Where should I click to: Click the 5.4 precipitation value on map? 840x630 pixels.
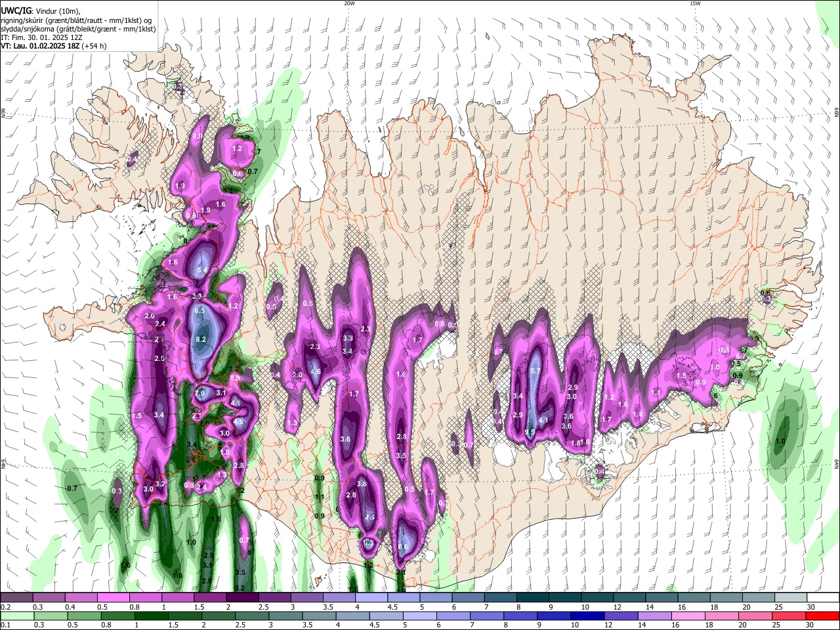tap(202, 270)
